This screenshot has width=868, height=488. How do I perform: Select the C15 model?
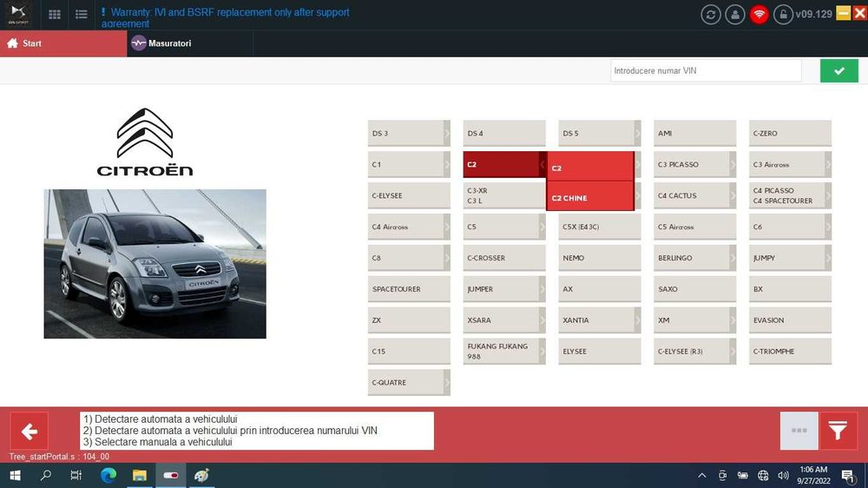[x=409, y=351]
